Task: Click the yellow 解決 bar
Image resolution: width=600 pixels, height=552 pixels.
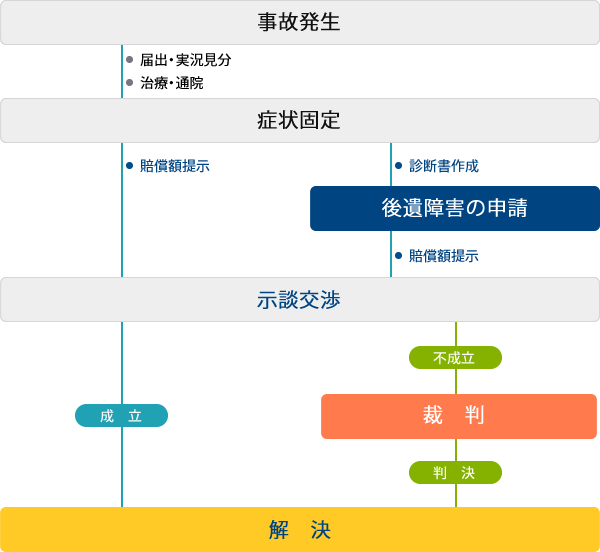Action: (300, 529)
